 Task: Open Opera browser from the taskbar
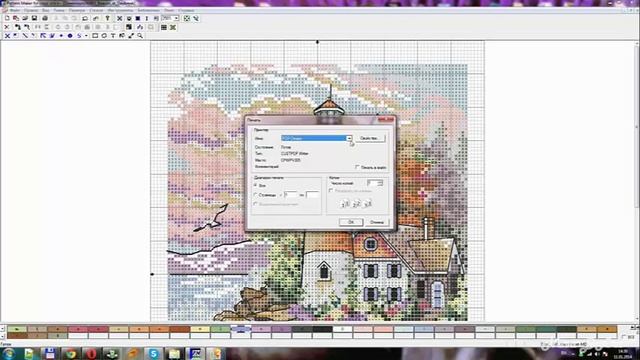click(x=91, y=353)
